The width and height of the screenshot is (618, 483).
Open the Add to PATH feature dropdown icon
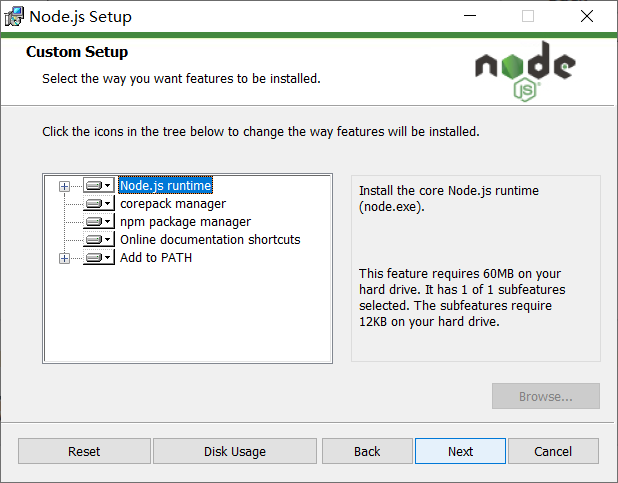tap(99, 257)
